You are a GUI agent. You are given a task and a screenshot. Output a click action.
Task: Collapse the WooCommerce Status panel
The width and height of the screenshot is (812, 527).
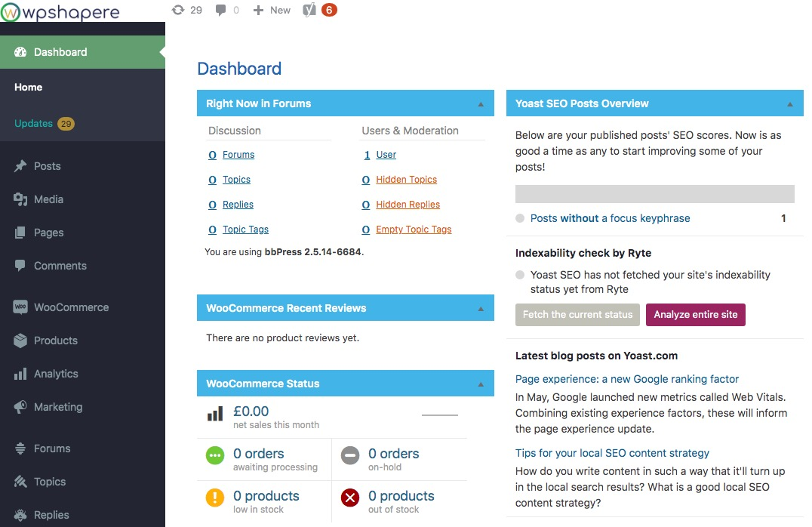pyautogui.click(x=481, y=384)
